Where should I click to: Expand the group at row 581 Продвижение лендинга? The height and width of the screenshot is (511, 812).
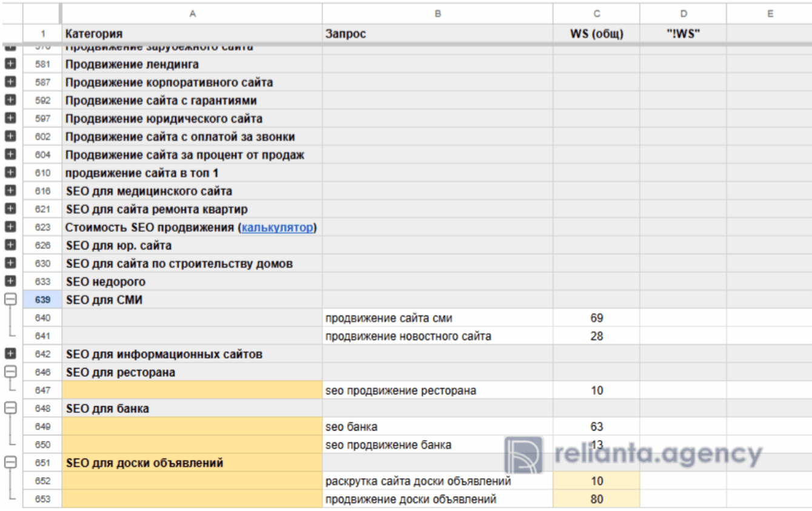[10, 64]
